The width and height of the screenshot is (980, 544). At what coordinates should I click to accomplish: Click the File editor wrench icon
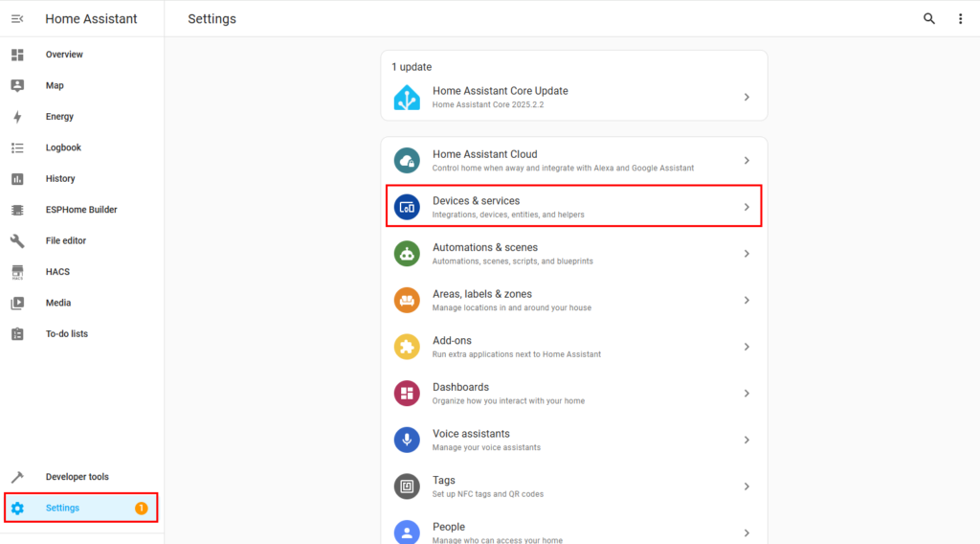17,240
